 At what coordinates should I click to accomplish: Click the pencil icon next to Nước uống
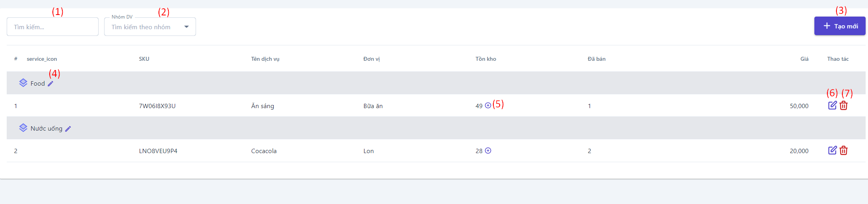(x=68, y=129)
